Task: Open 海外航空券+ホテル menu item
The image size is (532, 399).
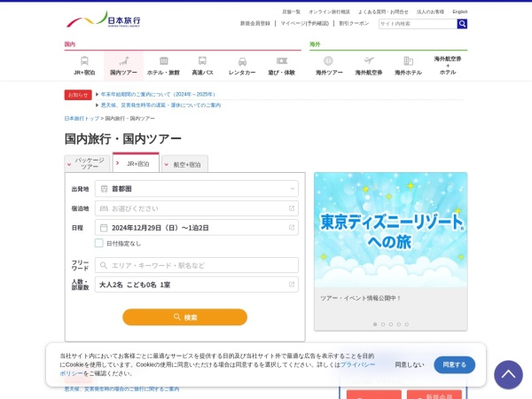Action: pyautogui.click(x=448, y=66)
